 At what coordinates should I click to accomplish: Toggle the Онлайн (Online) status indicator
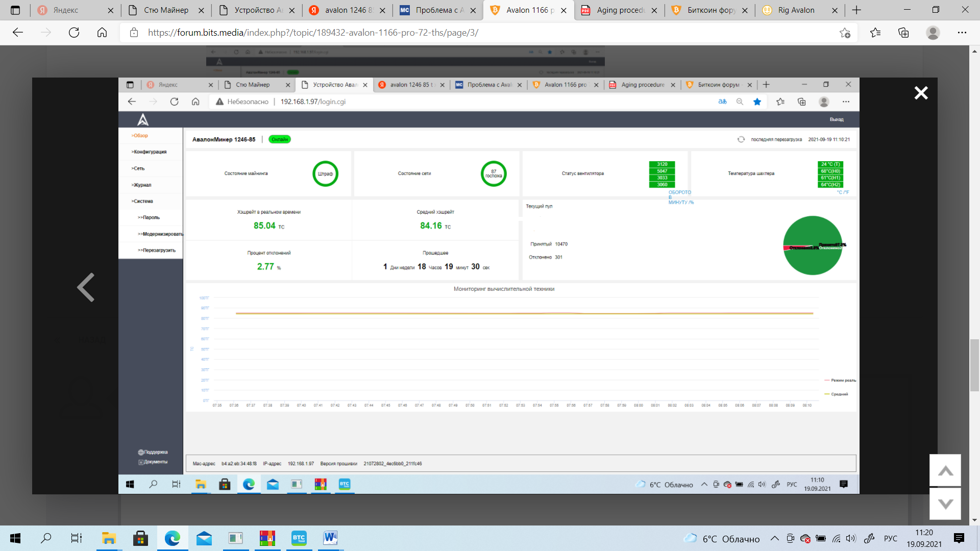279,139
